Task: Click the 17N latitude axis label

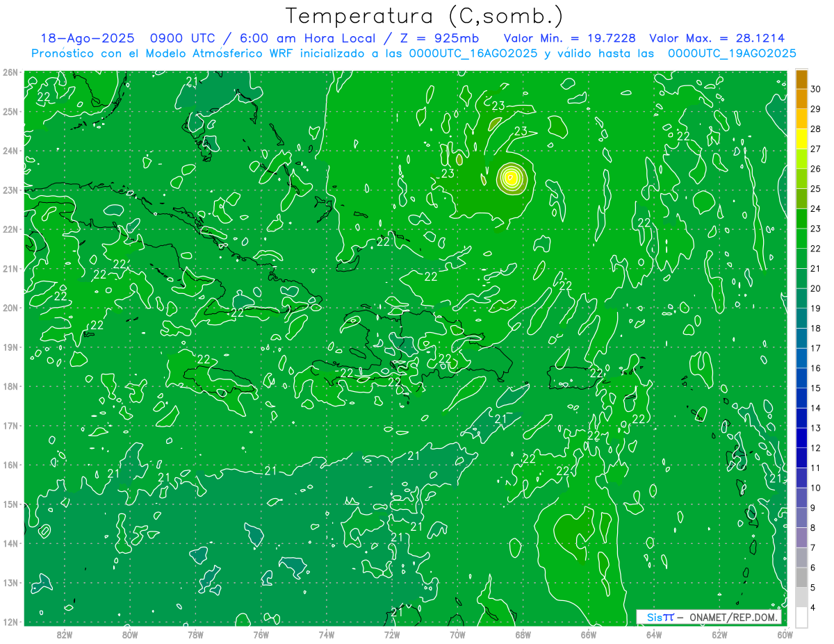Action: coord(10,425)
